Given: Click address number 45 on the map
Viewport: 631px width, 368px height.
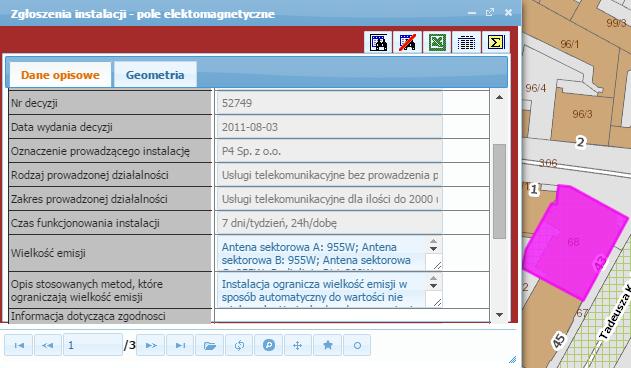Looking at the screenshot, I should (559, 341).
